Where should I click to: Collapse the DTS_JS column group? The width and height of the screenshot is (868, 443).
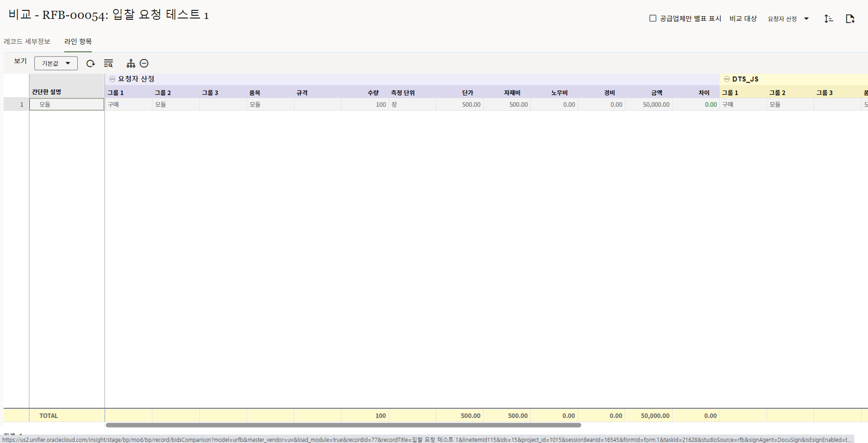point(726,79)
